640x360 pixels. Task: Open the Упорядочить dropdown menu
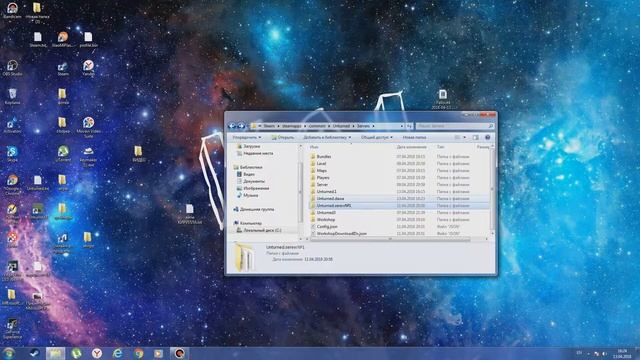pos(247,138)
